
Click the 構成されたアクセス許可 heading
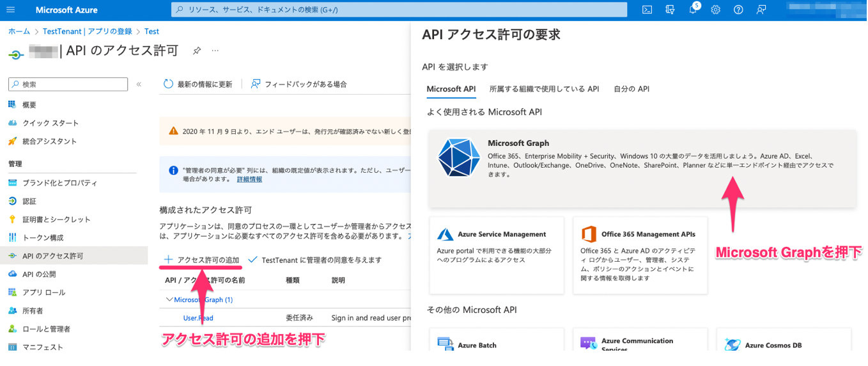(206, 210)
